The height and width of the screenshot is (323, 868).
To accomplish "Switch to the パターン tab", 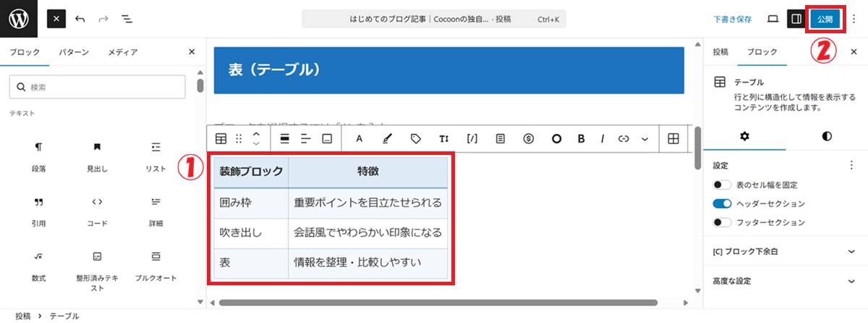I will pyautogui.click(x=74, y=52).
